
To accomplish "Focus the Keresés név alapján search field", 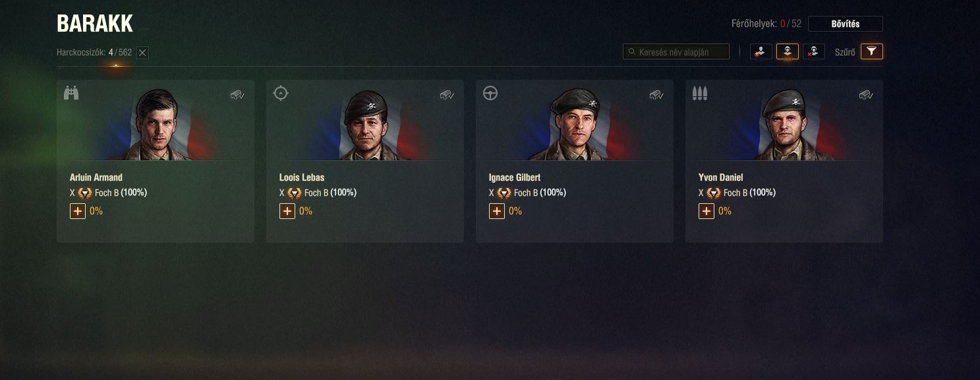I will 676,51.
